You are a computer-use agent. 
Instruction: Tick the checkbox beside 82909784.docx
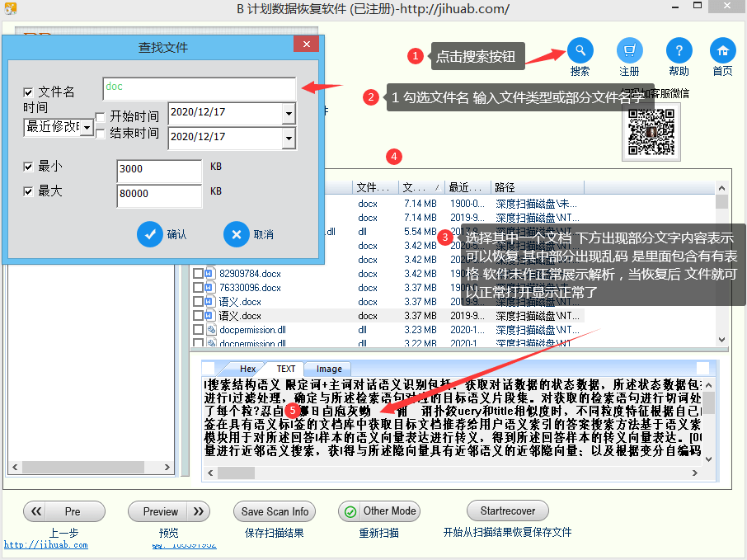pos(198,272)
